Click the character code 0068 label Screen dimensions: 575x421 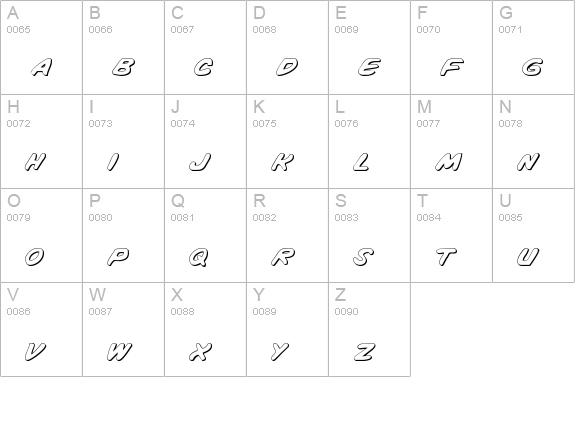pos(264,29)
